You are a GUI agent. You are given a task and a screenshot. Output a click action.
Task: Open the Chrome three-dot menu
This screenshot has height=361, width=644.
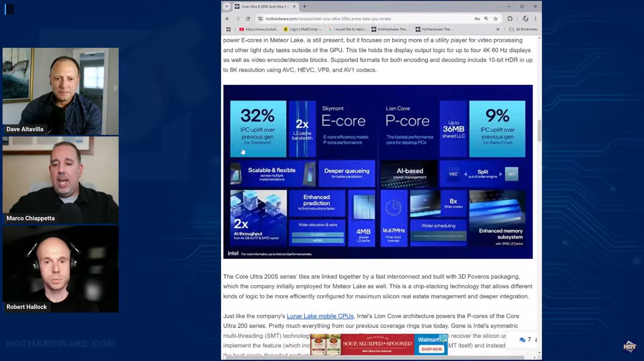pos(535,19)
